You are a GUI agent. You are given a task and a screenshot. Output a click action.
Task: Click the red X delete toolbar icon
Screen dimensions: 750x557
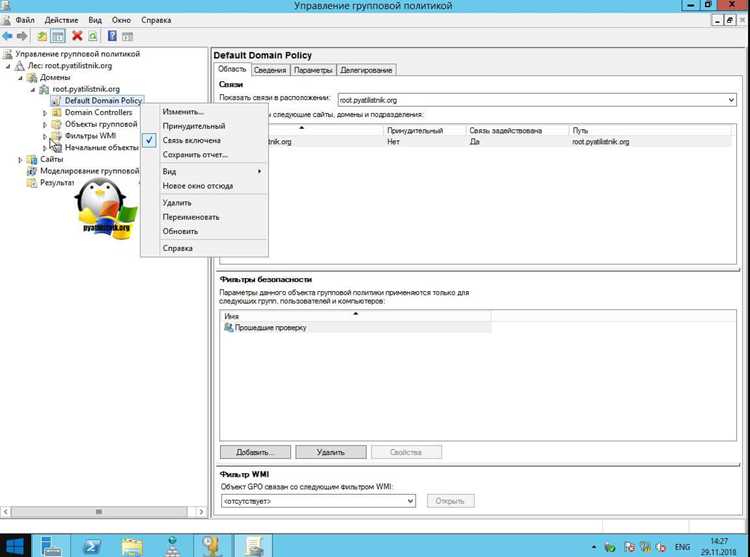tap(77, 36)
